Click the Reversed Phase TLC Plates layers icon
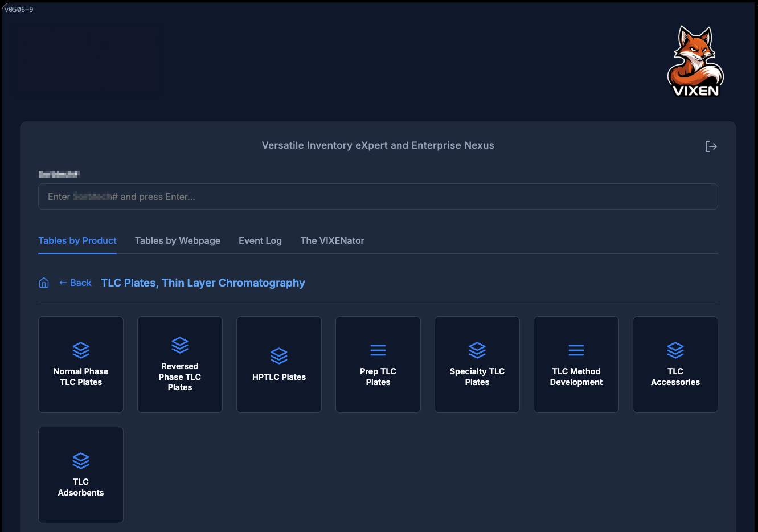 click(x=180, y=345)
